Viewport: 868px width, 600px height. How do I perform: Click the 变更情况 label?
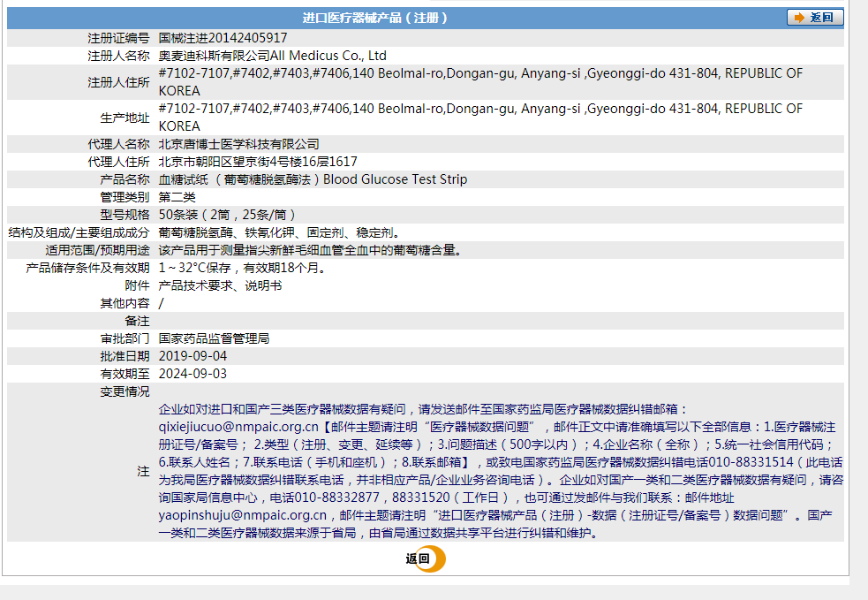125,391
